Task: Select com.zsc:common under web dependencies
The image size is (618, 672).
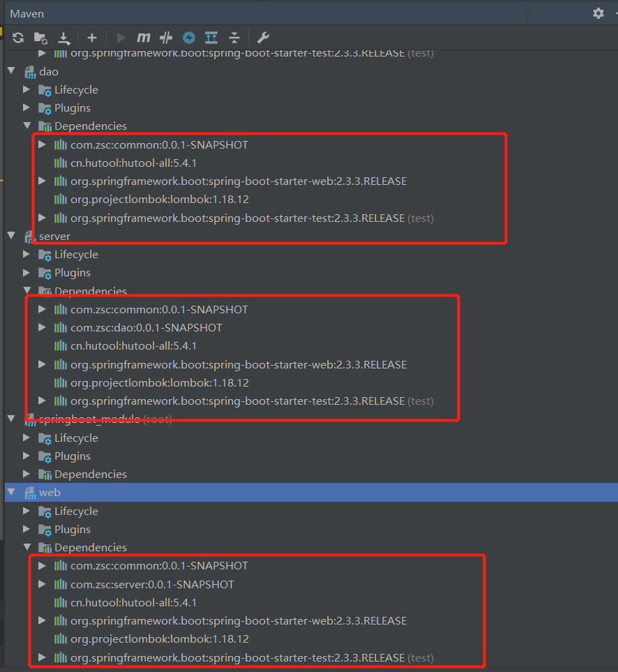Action: click(159, 566)
